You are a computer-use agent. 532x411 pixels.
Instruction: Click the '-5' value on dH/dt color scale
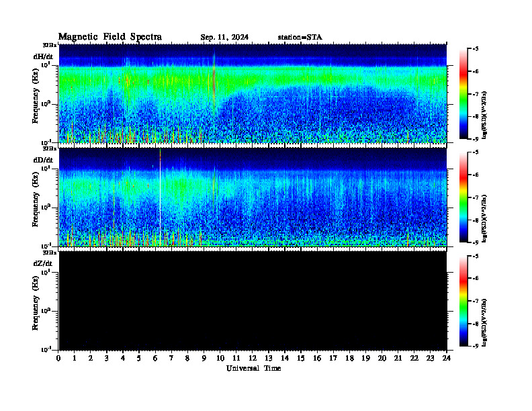[x=476, y=49]
